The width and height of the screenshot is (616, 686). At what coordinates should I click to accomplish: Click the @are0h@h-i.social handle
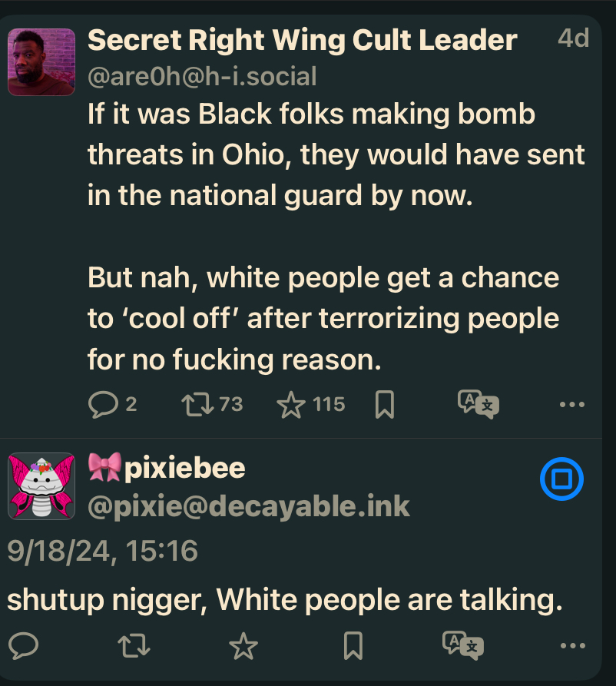coord(202,76)
